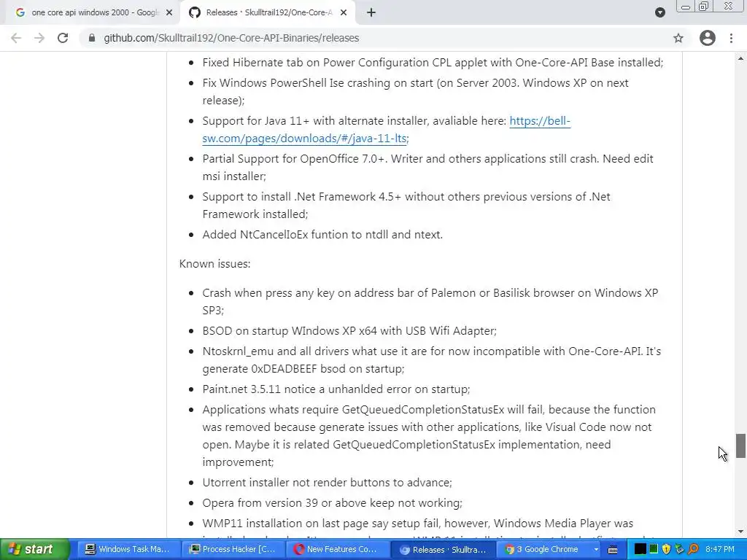Click the green CPU usage tray icon

(x=654, y=549)
